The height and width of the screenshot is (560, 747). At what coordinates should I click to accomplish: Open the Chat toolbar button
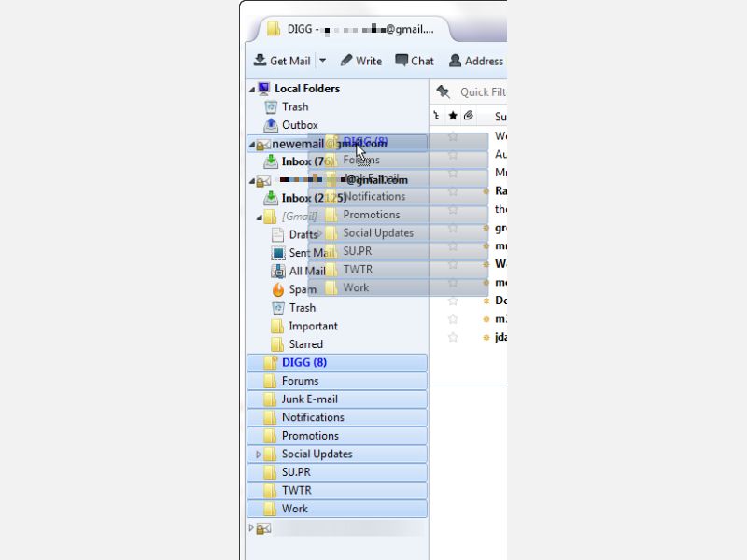[x=415, y=61]
